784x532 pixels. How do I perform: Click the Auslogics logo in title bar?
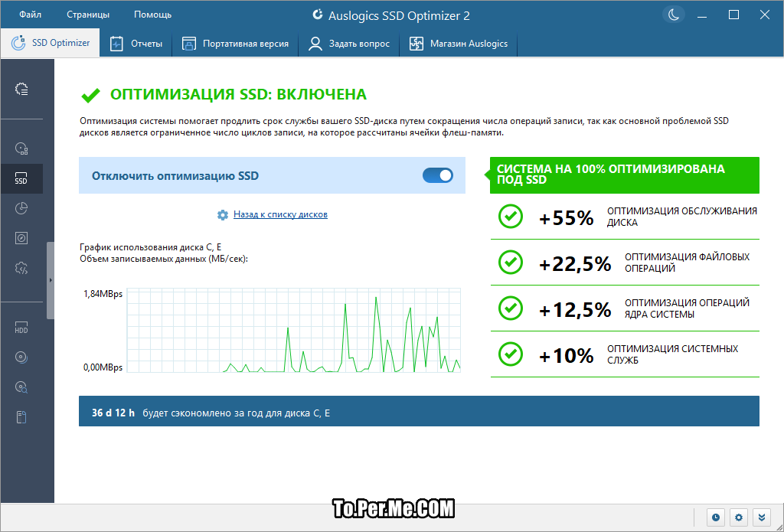[x=318, y=15]
